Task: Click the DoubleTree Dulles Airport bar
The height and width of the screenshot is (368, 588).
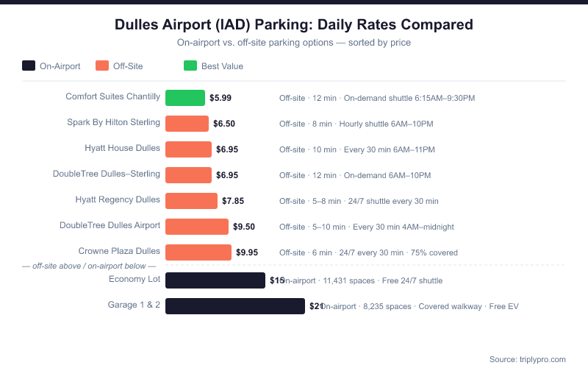Action: tap(197, 227)
